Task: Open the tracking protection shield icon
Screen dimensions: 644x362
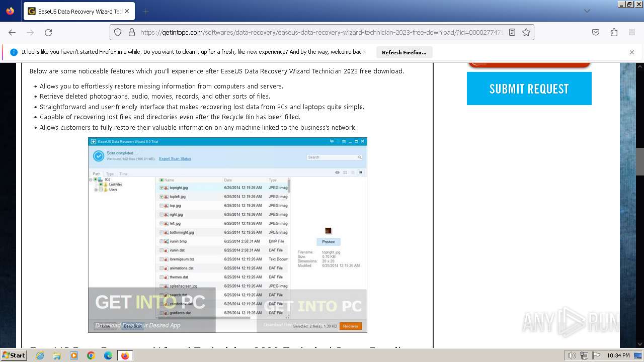Action: coord(118,32)
